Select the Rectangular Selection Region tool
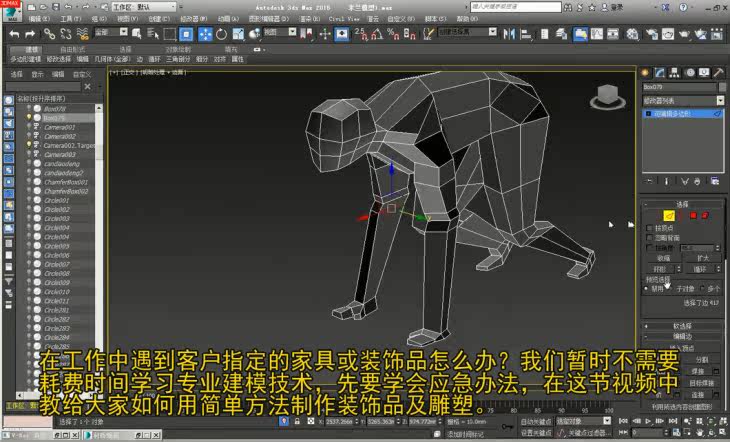 [169, 34]
